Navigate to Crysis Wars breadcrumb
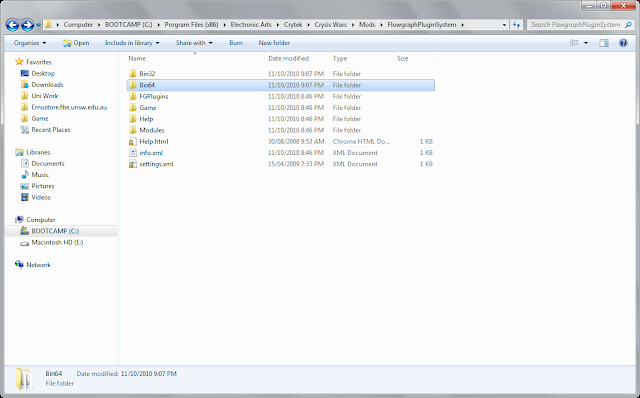This screenshot has width=640, height=398. 330,25
